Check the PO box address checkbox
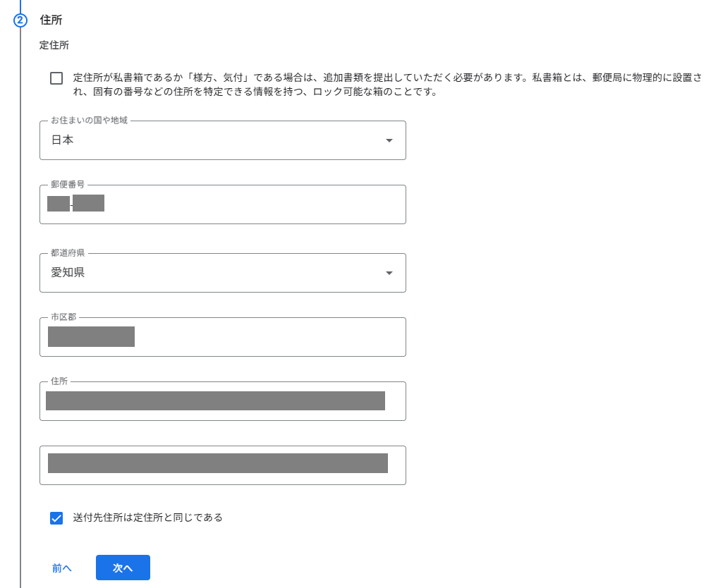 click(56, 78)
